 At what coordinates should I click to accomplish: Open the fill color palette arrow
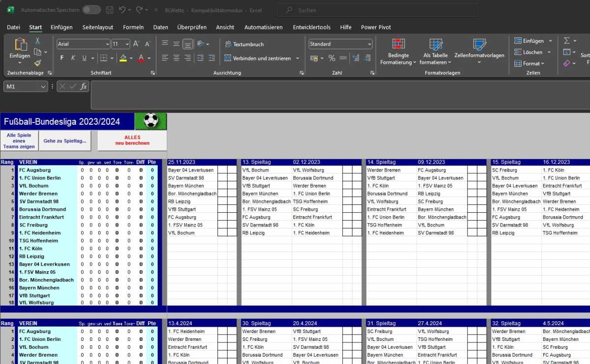pos(131,58)
